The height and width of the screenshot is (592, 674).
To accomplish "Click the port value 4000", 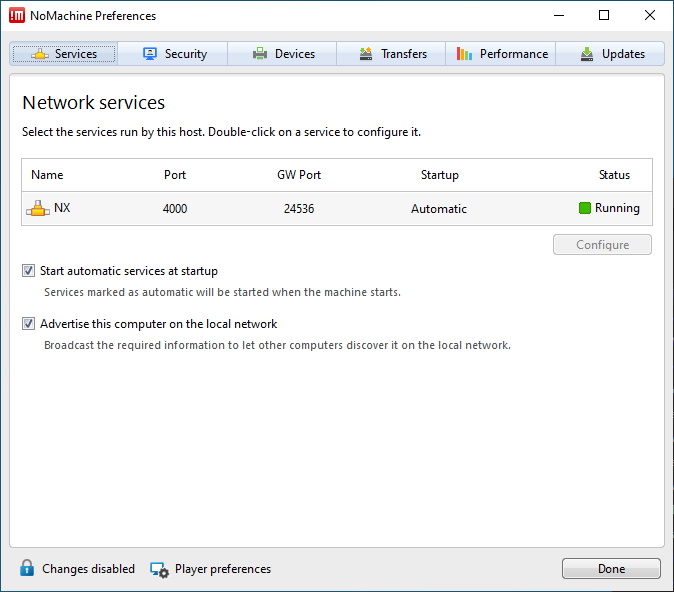I will [x=175, y=209].
